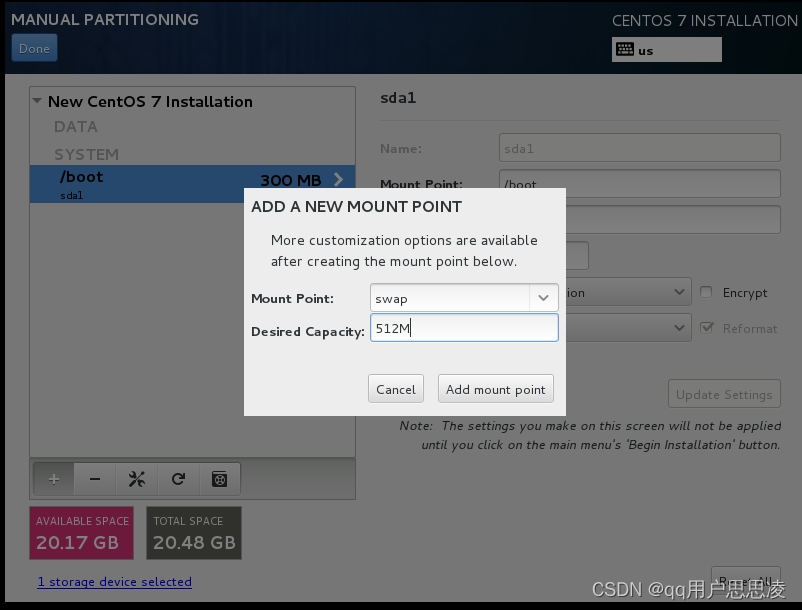Rescan storage with the refresh icon
This screenshot has height=610, width=802.
coord(178,478)
